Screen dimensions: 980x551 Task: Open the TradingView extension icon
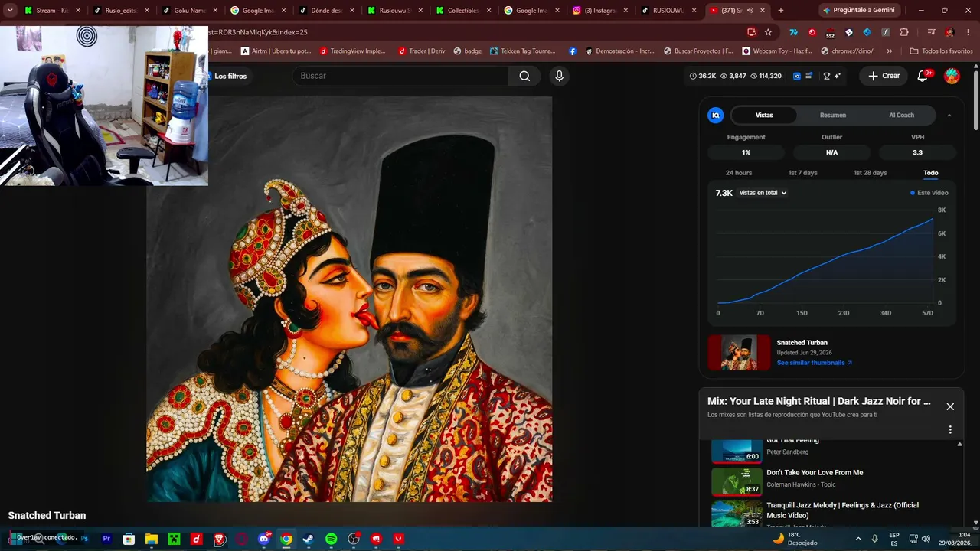pos(793,32)
